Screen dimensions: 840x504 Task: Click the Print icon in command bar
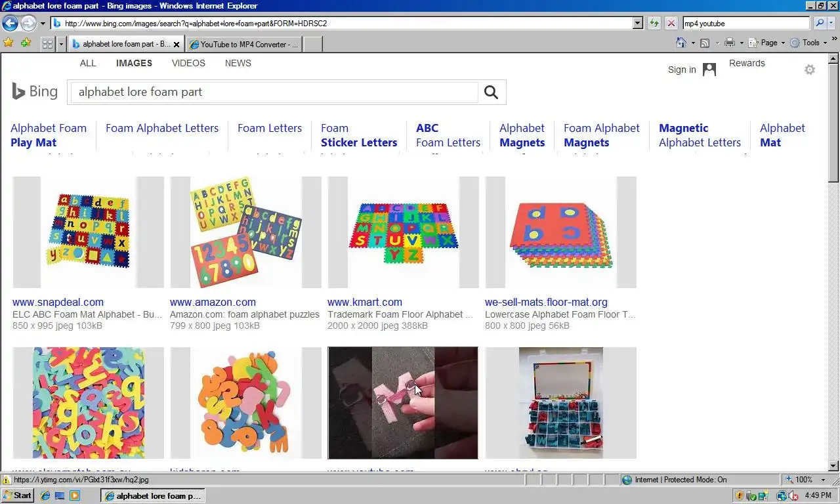tap(729, 43)
